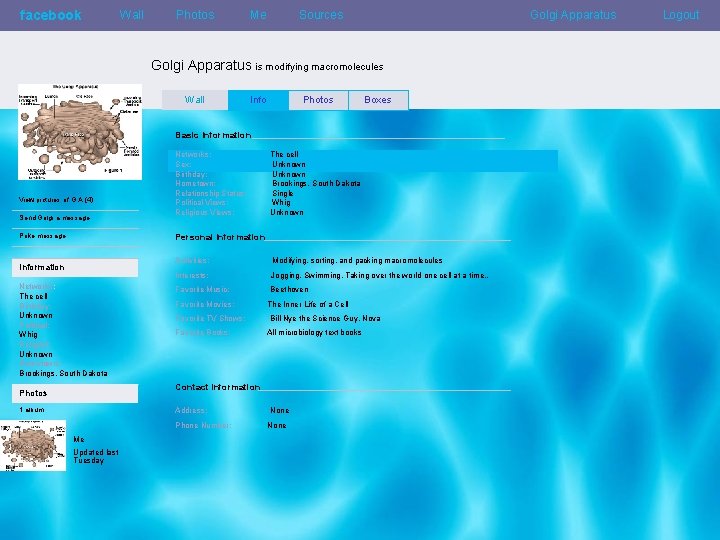Image resolution: width=720 pixels, height=540 pixels.
Task: Select the Info profile tab
Action: (x=258, y=100)
